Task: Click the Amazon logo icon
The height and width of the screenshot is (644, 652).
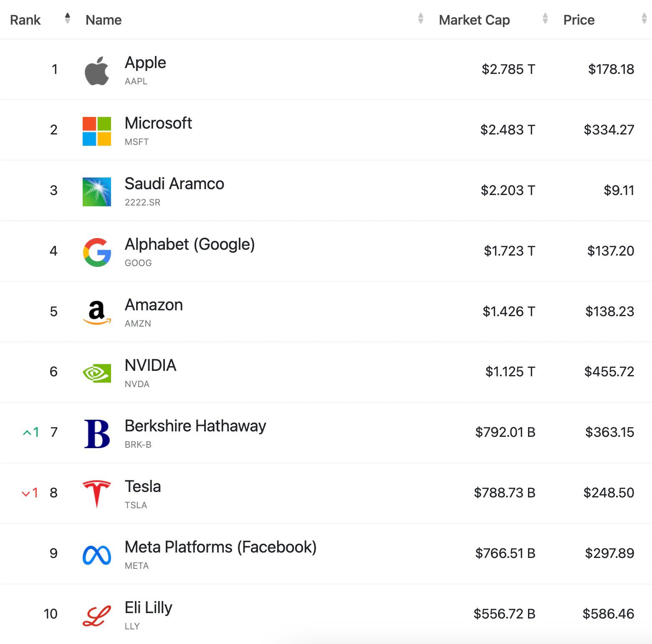Action: coord(97,313)
